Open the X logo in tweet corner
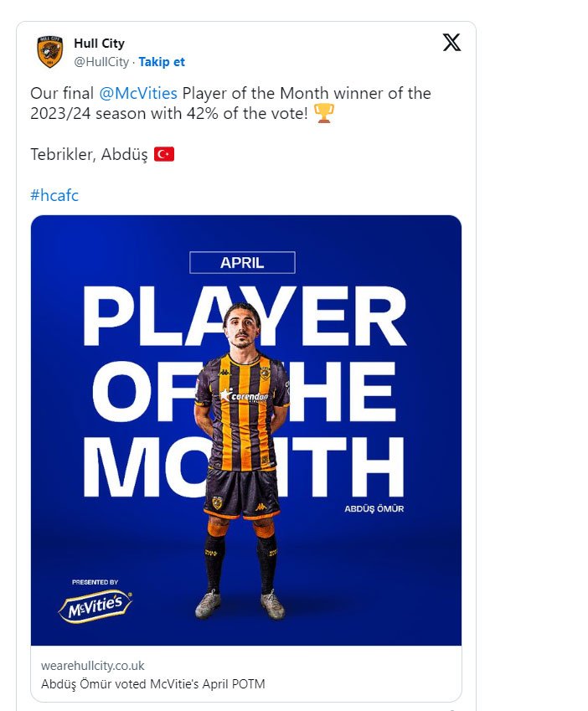The image size is (588, 711). [x=451, y=44]
